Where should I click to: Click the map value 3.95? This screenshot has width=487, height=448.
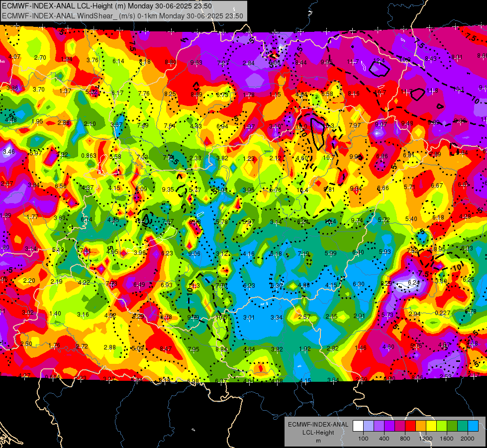[x=248, y=190]
